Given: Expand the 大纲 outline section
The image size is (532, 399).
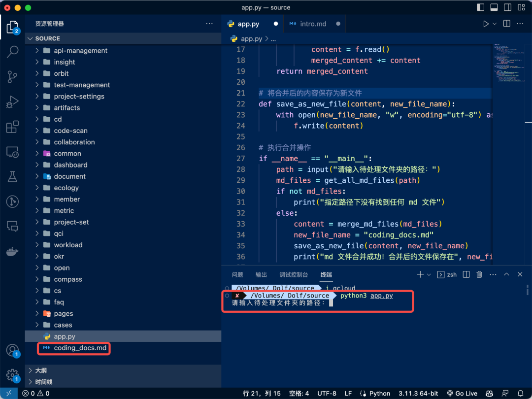Looking at the screenshot, I should point(123,370).
